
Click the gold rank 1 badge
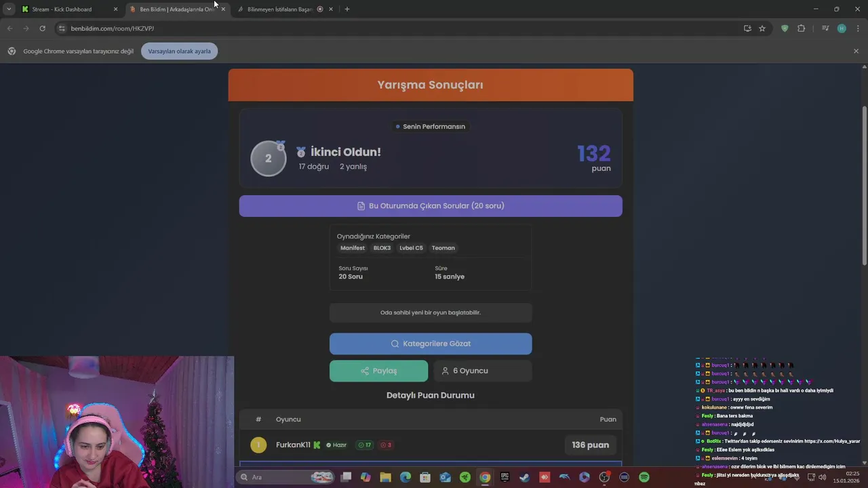coord(258,445)
